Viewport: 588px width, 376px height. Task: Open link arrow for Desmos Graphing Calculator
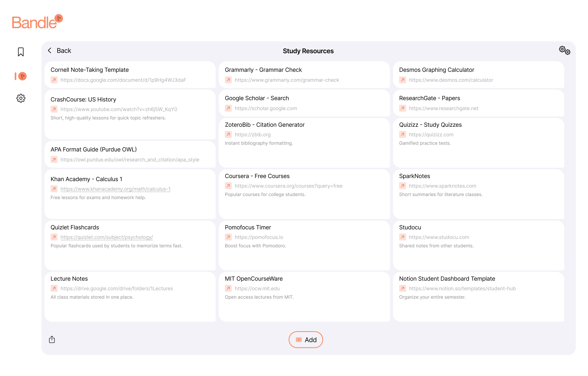point(402,80)
